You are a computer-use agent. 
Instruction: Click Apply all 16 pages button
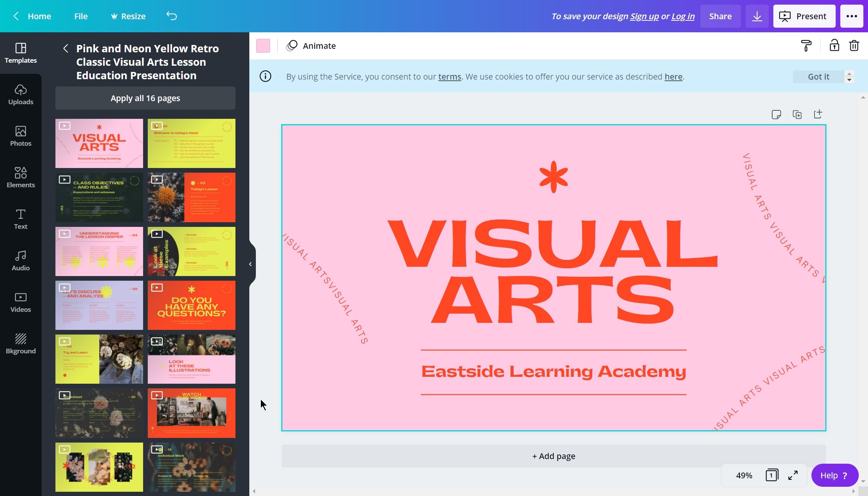(x=145, y=98)
